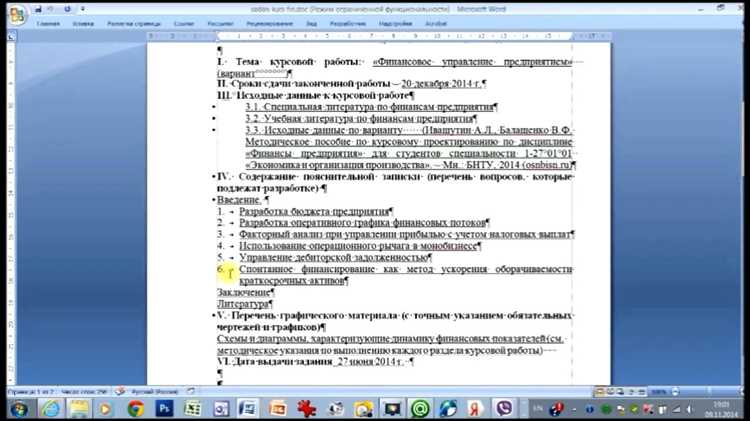This screenshot has height=421, width=750.
Task: Open the Рассылки tab
Action: click(x=220, y=23)
